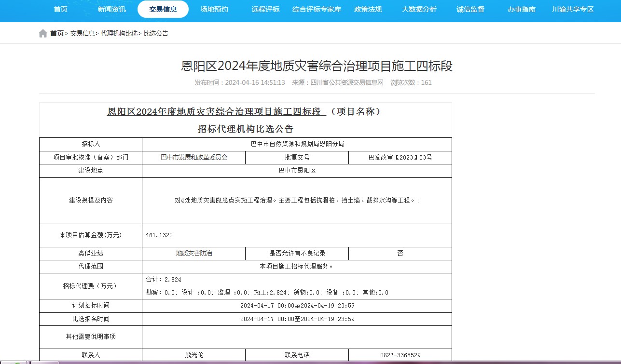Viewport: 621px width, 364px height.
Task: Open 川渝共享专区 in navigation bar
Action: (573, 9)
